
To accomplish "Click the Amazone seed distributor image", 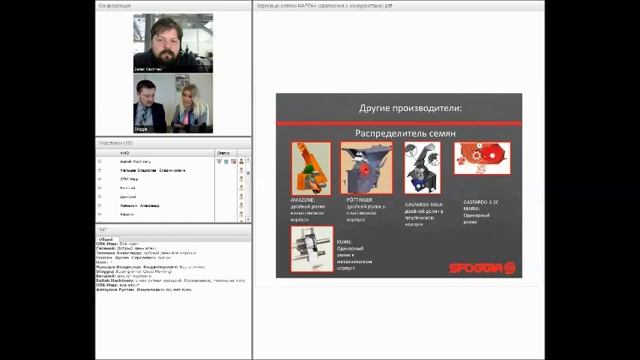I will click(x=311, y=169).
